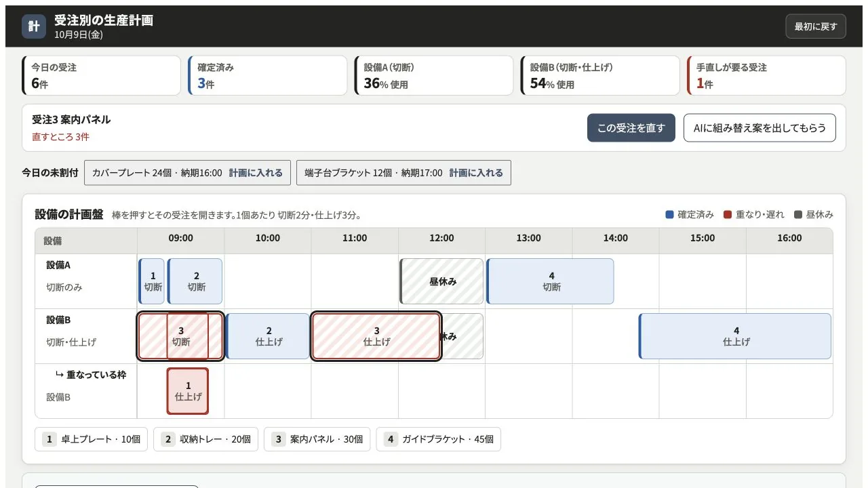Open order 3 切断 bar on 設備B

coord(180,336)
